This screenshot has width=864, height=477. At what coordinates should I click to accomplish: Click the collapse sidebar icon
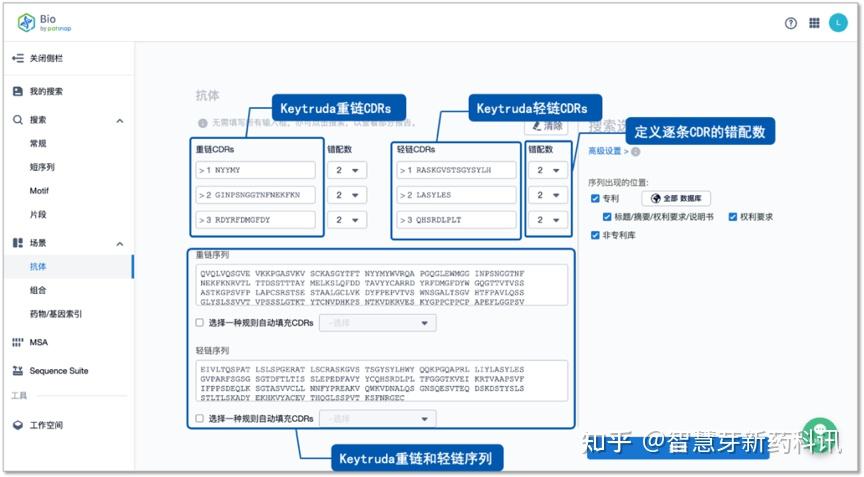click(x=18, y=58)
